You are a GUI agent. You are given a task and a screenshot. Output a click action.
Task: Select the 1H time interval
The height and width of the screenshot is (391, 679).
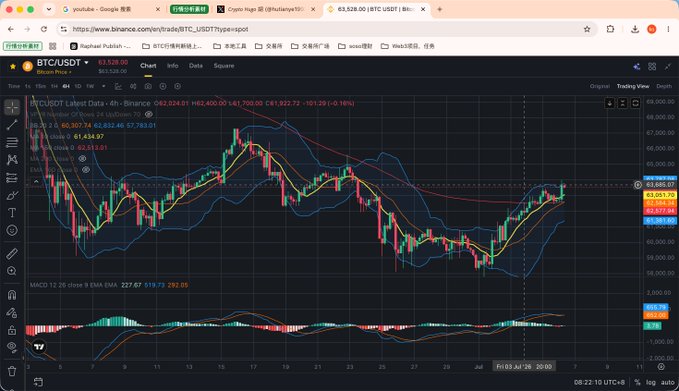pyautogui.click(x=54, y=86)
